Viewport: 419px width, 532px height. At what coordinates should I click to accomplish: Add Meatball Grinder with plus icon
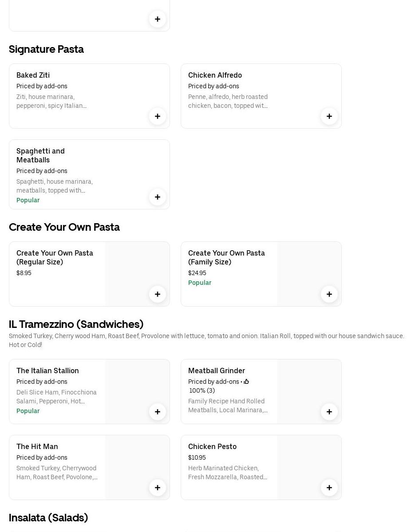[329, 412]
